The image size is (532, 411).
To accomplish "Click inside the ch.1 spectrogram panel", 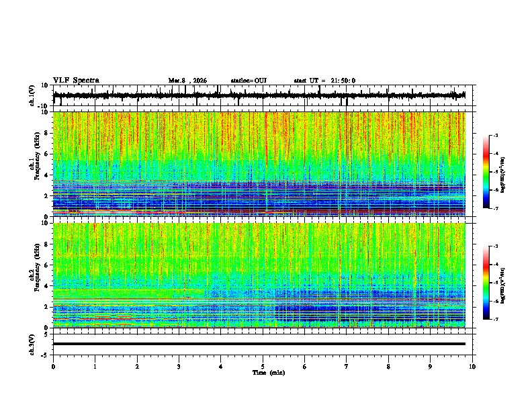I will [259, 164].
